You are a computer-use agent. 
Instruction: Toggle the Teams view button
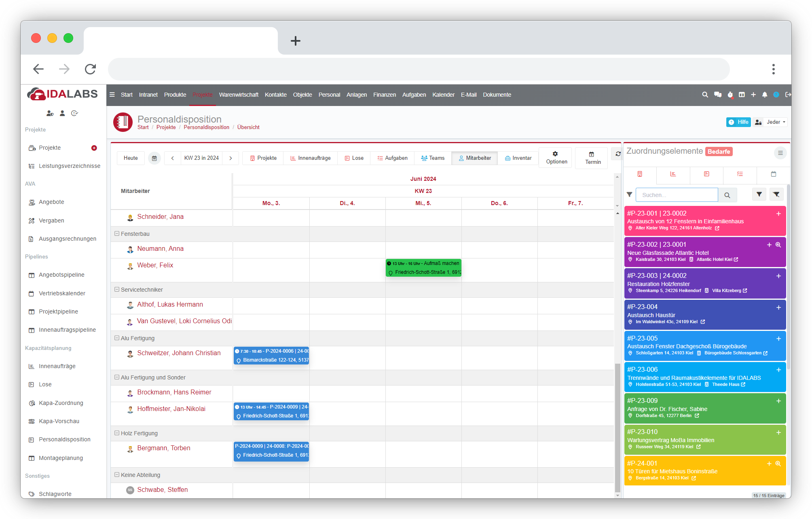point(432,158)
